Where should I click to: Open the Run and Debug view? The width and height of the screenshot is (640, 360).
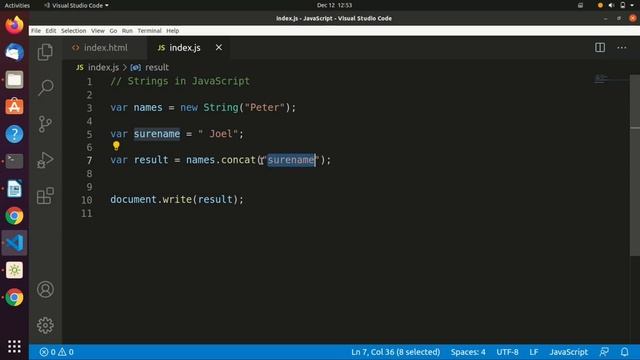(45, 160)
